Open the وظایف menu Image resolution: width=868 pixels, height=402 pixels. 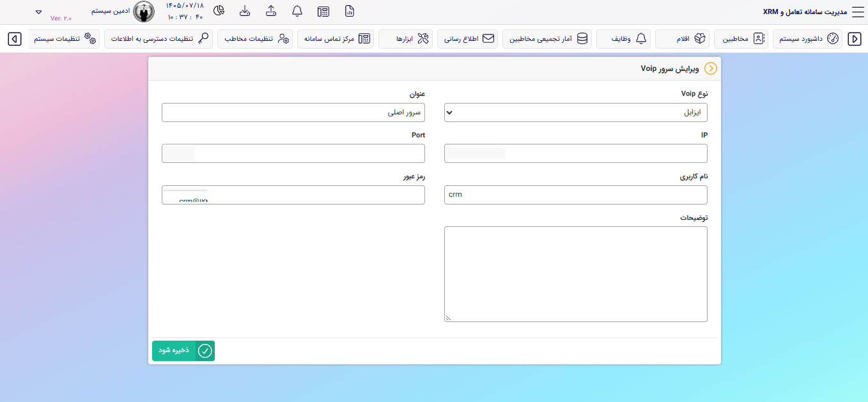coord(624,39)
